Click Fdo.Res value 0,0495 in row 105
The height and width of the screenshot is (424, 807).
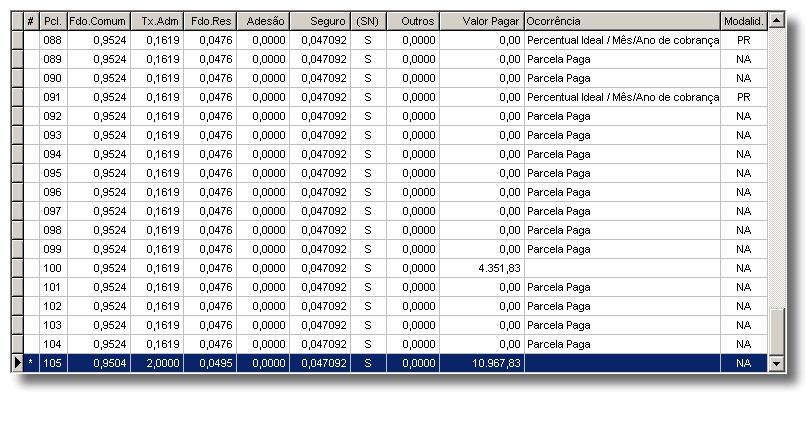coord(210,363)
